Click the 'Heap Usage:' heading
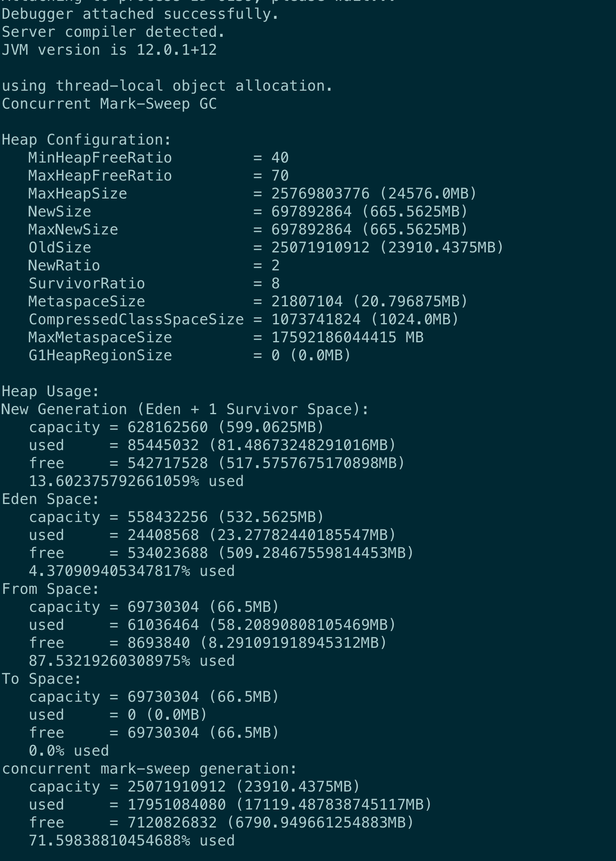The width and height of the screenshot is (616, 861). (x=51, y=391)
